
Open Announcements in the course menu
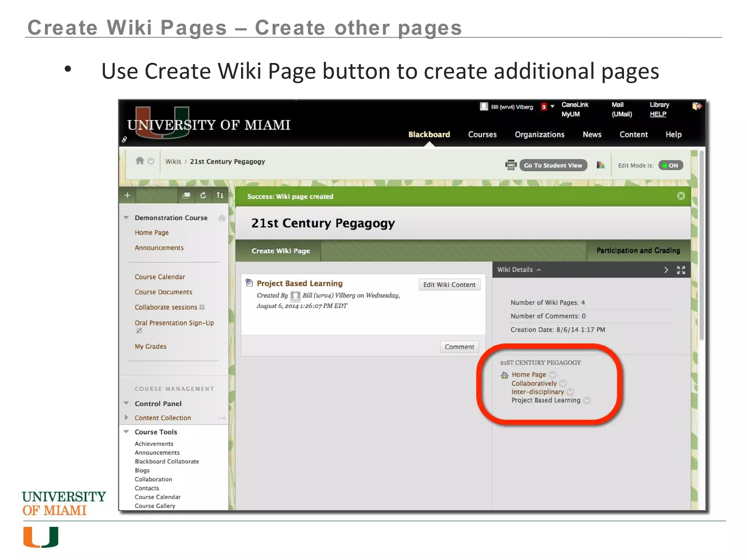click(x=159, y=248)
